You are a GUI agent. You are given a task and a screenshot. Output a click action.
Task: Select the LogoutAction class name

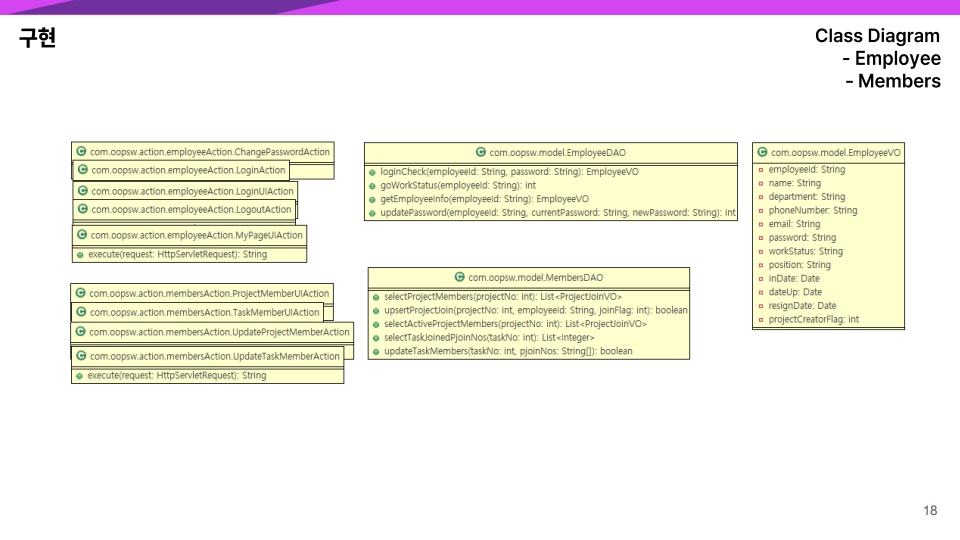(192, 209)
